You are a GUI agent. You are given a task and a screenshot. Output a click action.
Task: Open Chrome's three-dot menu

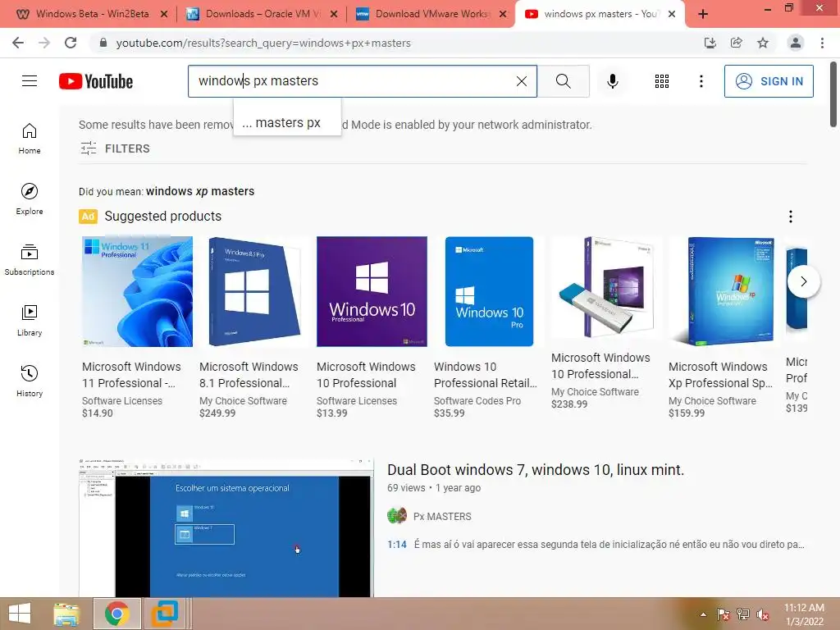(822, 43)
